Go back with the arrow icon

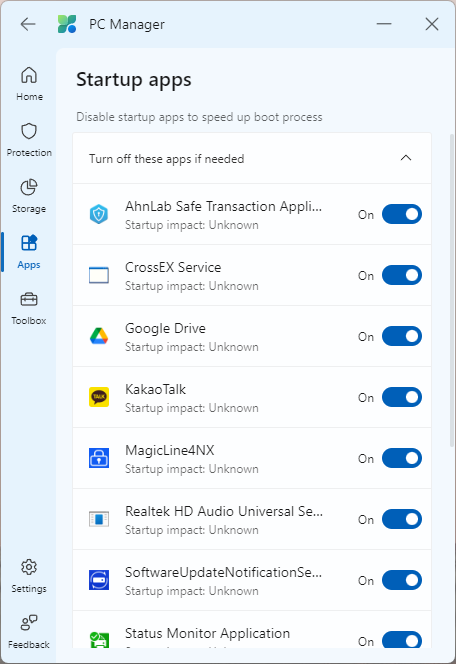pos(28,24)
